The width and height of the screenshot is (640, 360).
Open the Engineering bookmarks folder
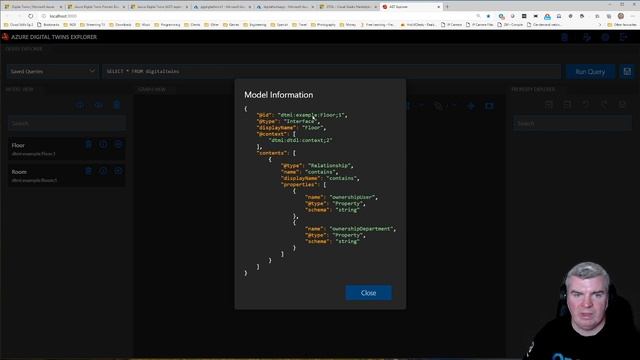pyautogui.click(x=255, y=25)
